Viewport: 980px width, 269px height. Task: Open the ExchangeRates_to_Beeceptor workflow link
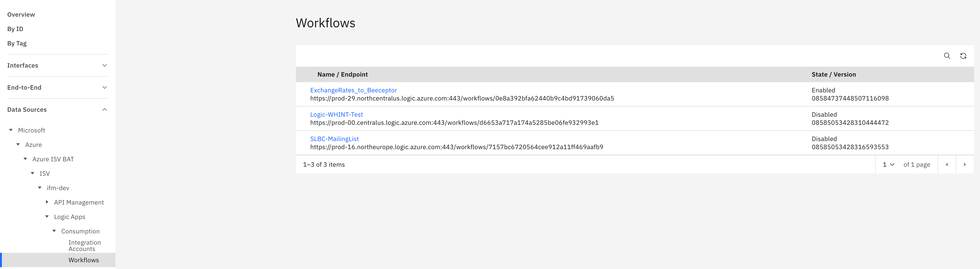[x=353, y=90]
